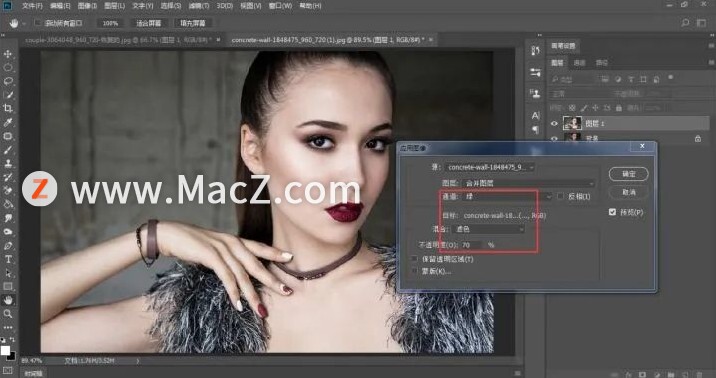This screenshot has height=378, width=716.
Task: Click the search magnifier in the options bar
Action: tap(685, 23)
